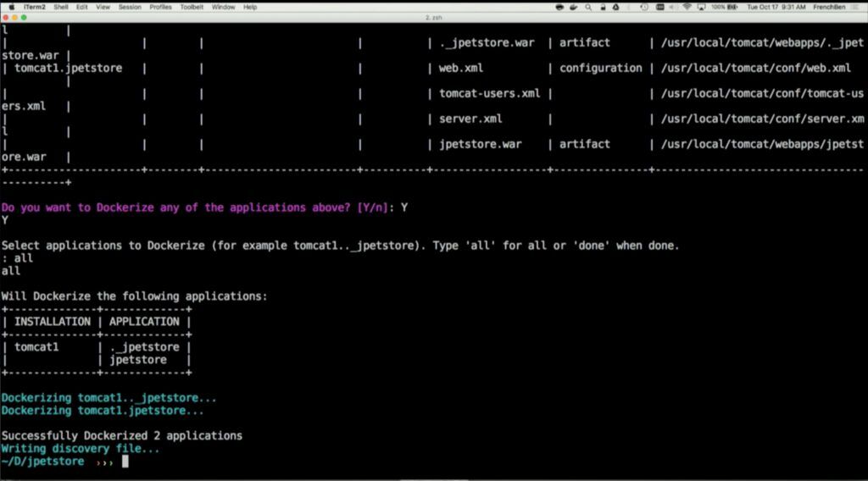Open the iTerm2 application menu
This screenshot has height=481, width=868.
[x=34, y=7]
